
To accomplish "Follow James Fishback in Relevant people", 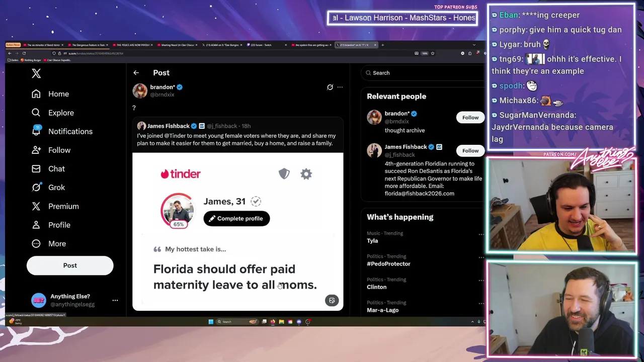I will [x=470, y=150].
